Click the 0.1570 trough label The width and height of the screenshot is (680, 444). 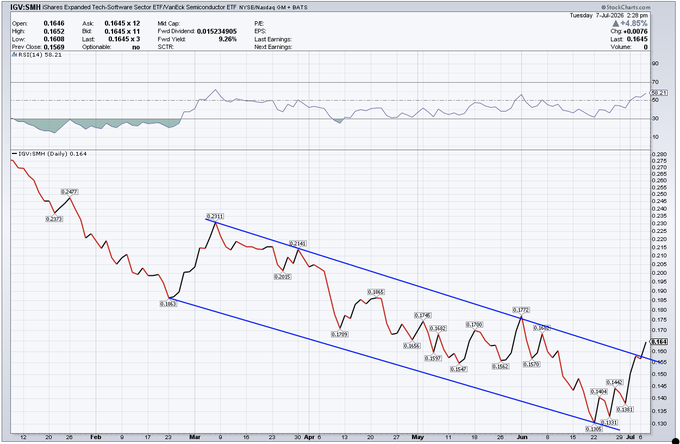pos(531,364)
